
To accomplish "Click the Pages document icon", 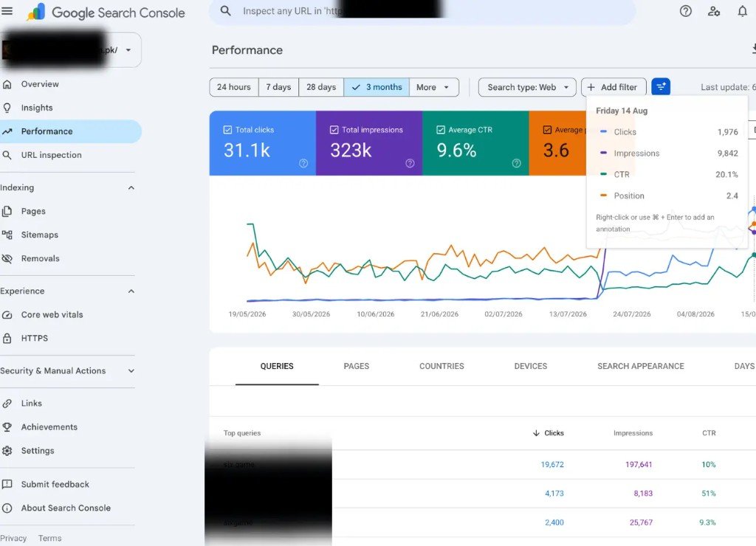I will [7, 211].
